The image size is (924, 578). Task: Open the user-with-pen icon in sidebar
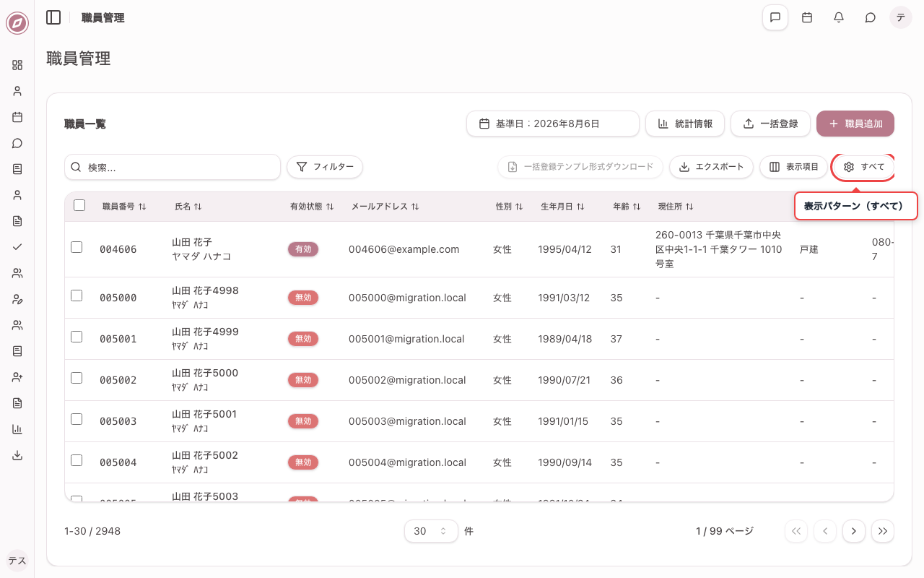point(17,299)
